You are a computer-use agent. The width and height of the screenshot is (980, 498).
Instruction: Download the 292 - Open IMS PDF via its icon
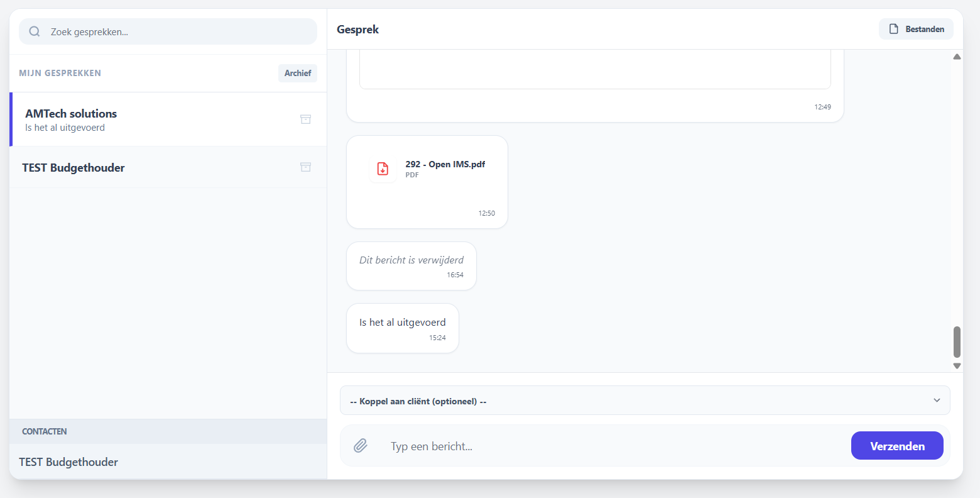click(383, 169)
